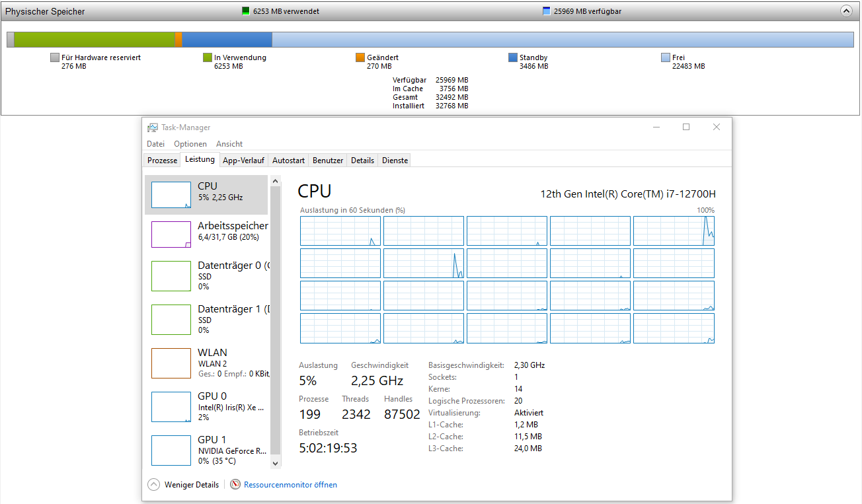Collapse the Physischer Speicher section
The height and width of the screenshot is (504, 862).
coord(846,11)
